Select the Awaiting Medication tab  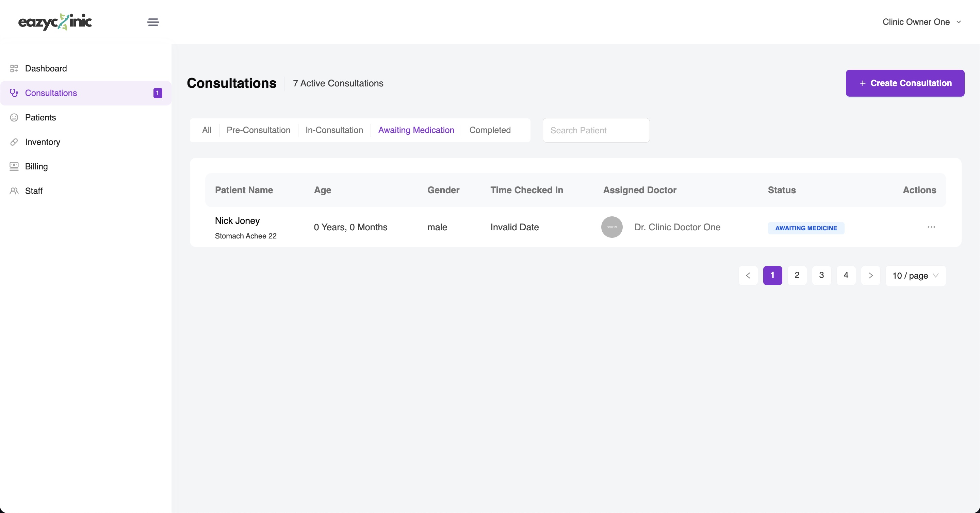416,130
